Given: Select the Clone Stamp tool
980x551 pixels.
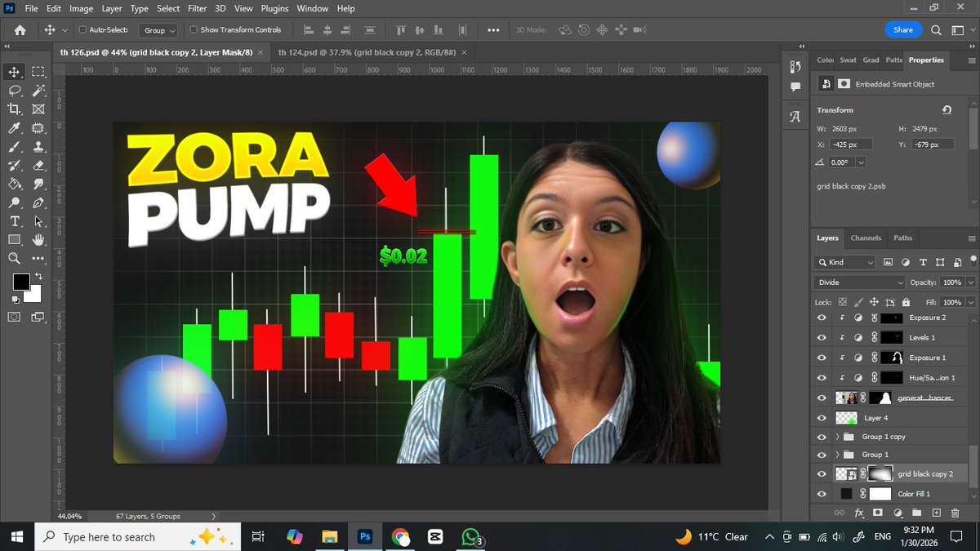Looking at the screenshot, I should coord(38,147).
